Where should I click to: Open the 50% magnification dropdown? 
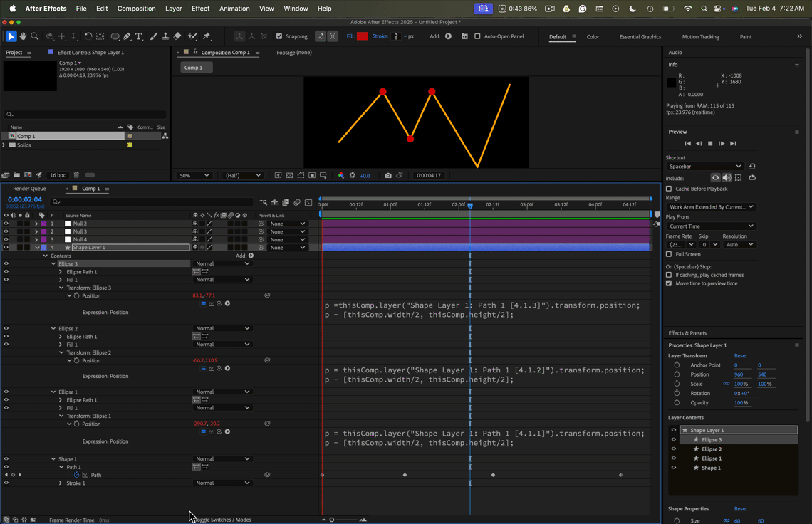click(x=194, y=176)
